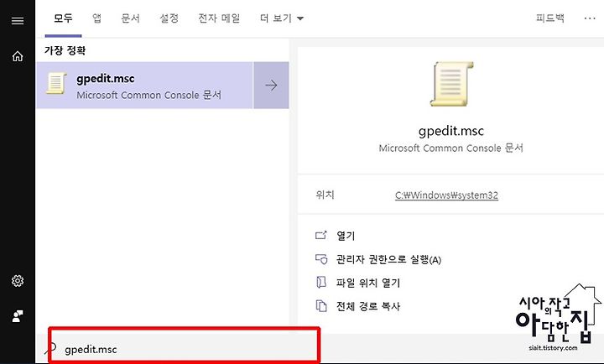This screenshot has height=364, width=604.
Task: Click 전체 경로 복사 (Copy full path)
Action: (x=368, y=306)
